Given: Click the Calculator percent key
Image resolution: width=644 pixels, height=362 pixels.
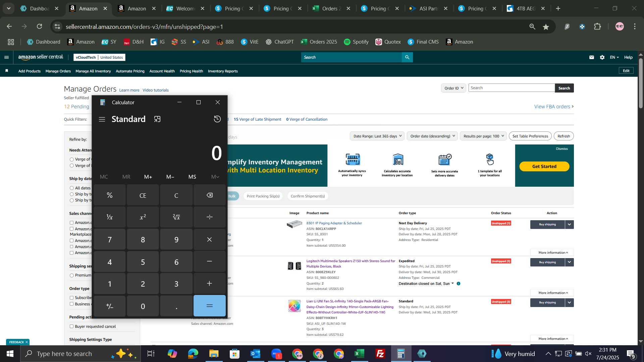Looking at the screenshot, I should pos(110,195).
